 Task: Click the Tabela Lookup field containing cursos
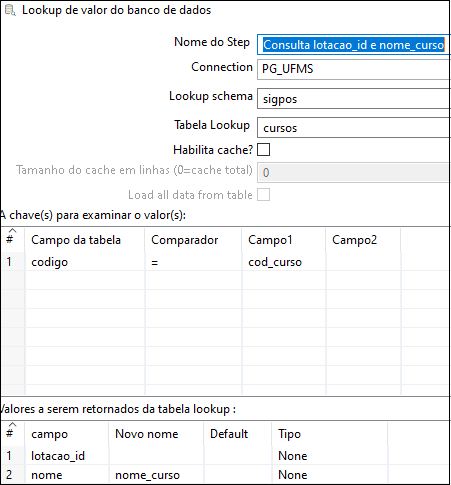(x=354, y=128)
